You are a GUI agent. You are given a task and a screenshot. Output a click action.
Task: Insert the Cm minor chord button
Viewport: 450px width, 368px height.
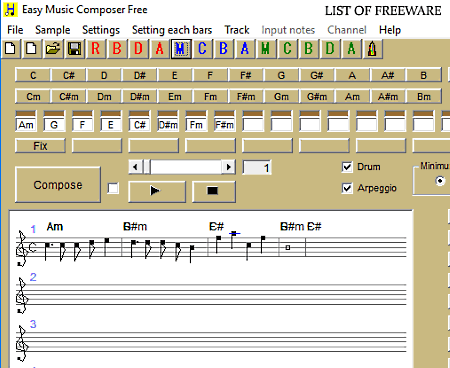coord(33,97)
